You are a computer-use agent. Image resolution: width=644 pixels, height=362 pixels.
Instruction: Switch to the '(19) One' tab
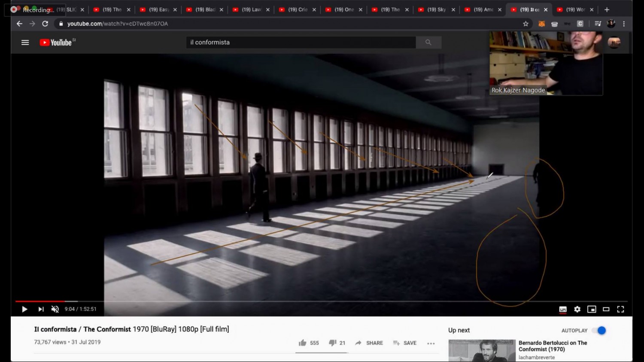(x=343, y=9)
